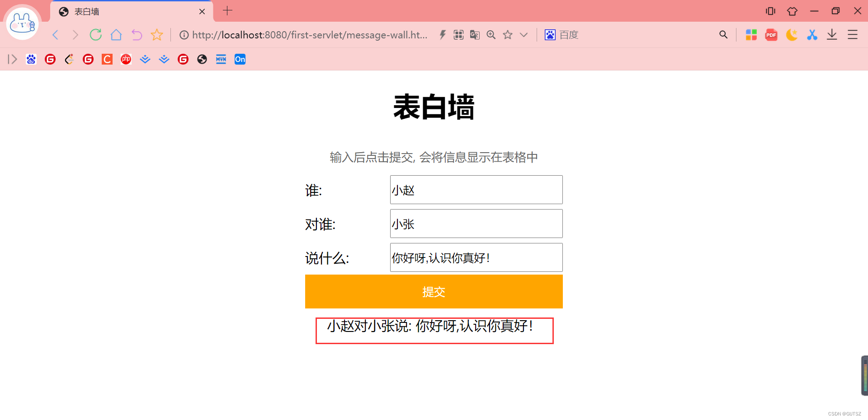Click the 谁 input field

pos(476,190)
